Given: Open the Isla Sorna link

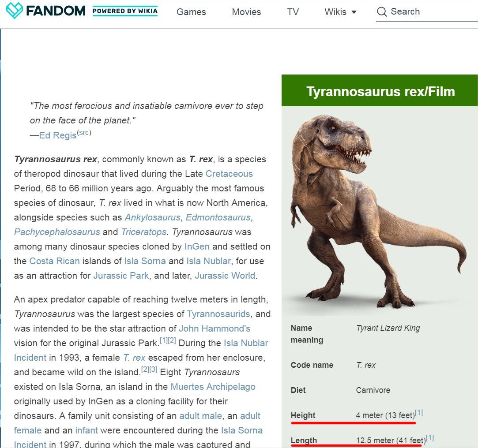Looking at the screenshot, I should (x=145, y=261).
